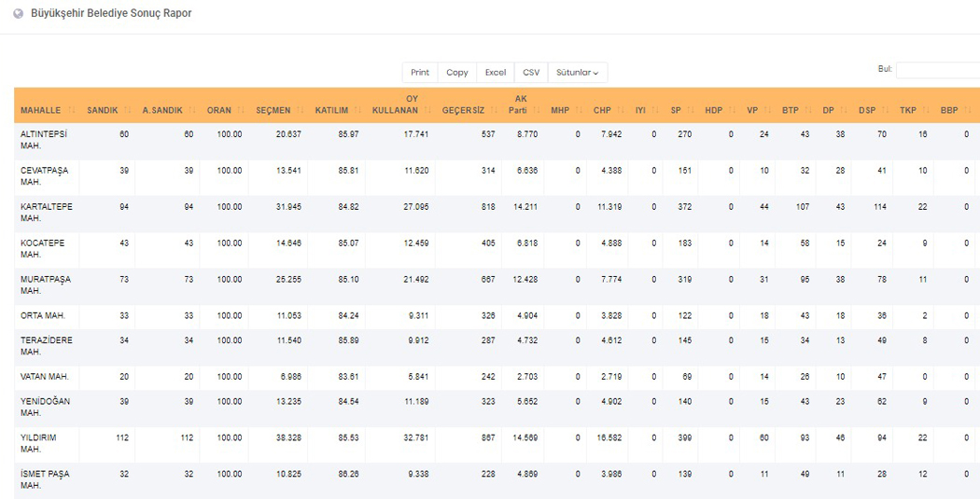Image resolution: width=980 pixels, height=499 pixels.
Task: Click votes cast 21.492 in MURATPAŞA row
Action: (416, 279)
